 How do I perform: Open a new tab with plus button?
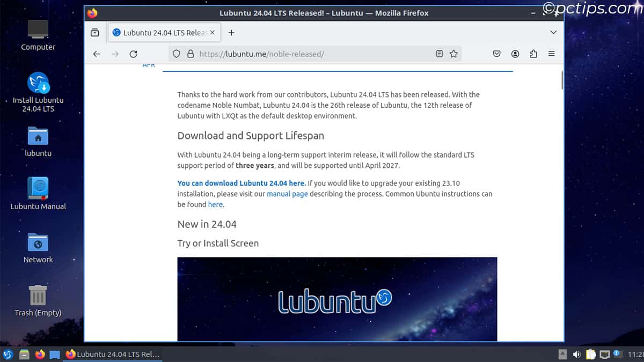click(231, 33)
